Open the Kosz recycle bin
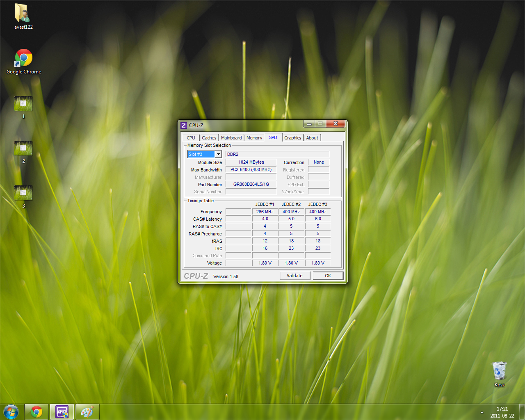 click(499, 372)
